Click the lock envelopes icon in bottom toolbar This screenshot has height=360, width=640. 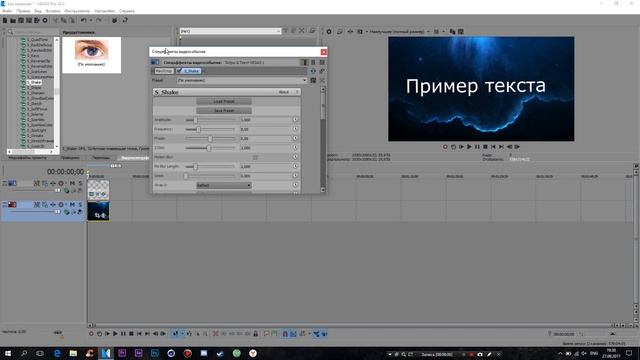(256, 334)
